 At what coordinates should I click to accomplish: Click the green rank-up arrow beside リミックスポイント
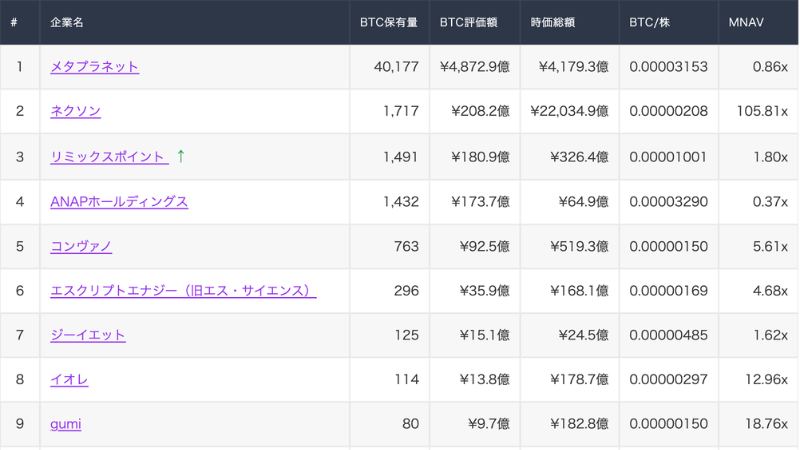click(x=181, y=156)
